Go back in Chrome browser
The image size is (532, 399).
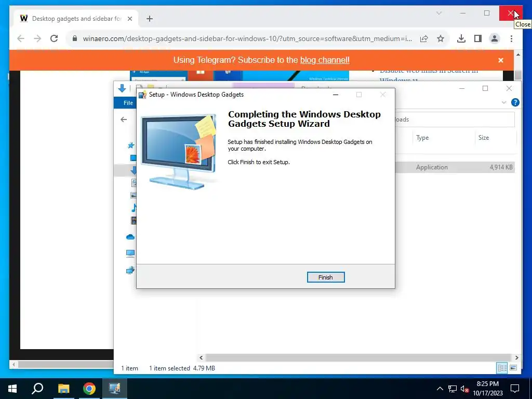21,38
